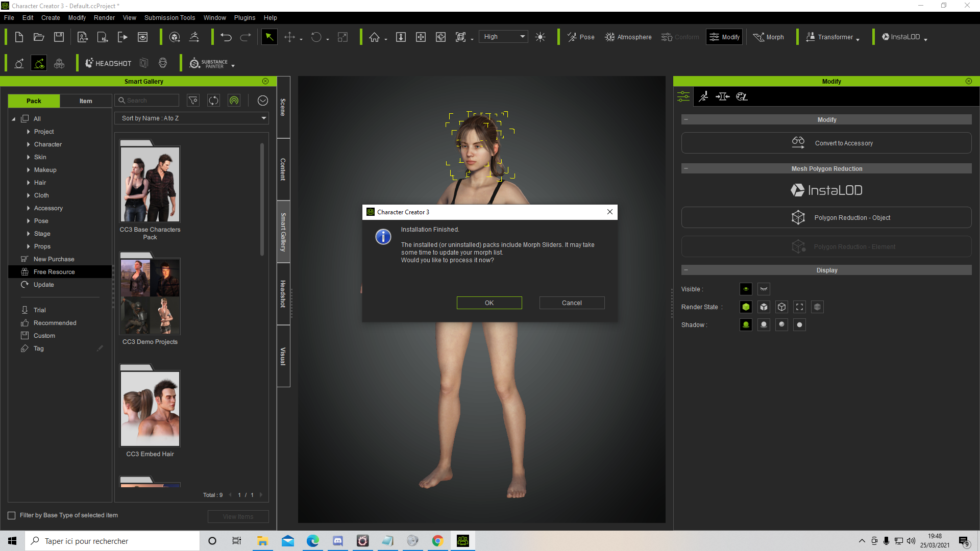Expand the Character tree item
The height and width of the screenshot is (551, 980).
point(28,144)
